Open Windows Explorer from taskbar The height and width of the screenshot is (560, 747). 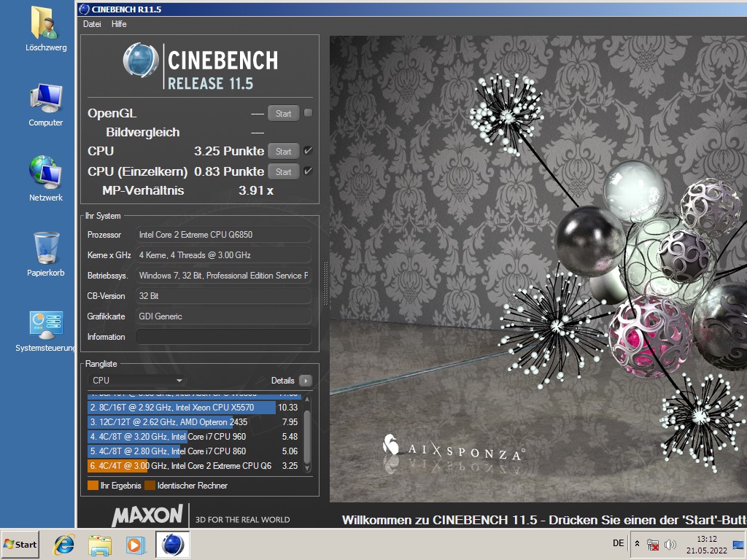click(x=99, y=545)
